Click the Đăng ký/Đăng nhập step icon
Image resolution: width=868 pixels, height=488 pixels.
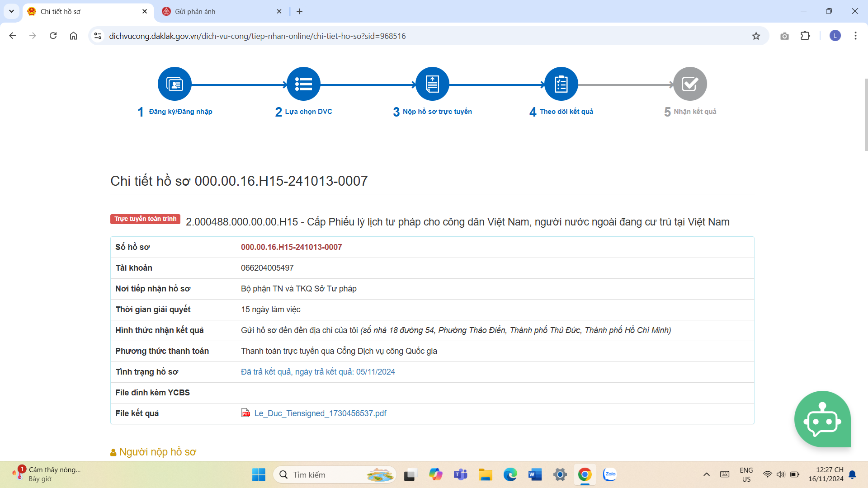pyautogui.click(x=175, y=84)
